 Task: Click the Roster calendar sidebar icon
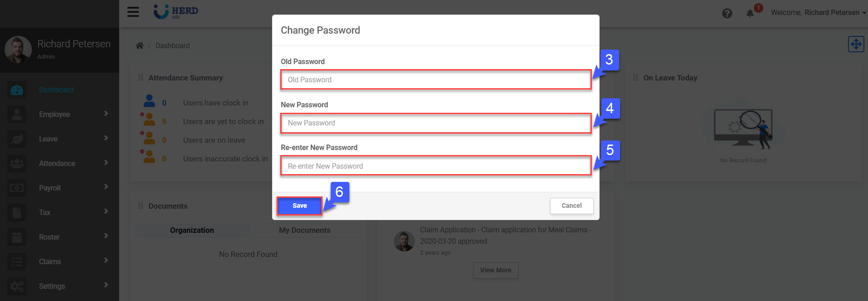click(x=17, y=237)
